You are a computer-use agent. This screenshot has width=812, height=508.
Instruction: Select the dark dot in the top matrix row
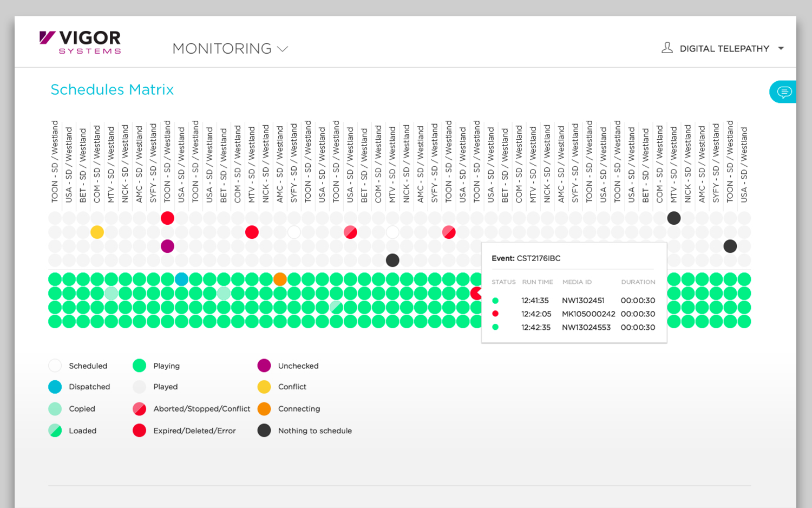[674, 218]
